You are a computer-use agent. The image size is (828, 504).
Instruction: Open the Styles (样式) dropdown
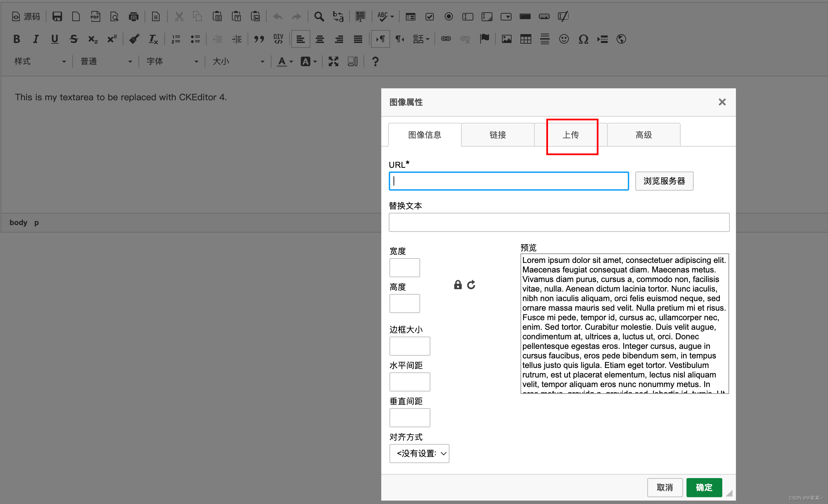click(40, 61)
